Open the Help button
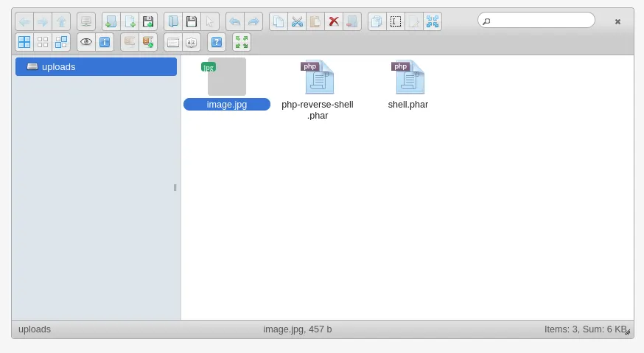Image resolution: width=644 pixels, height=353 pixels. coord(217,42)
